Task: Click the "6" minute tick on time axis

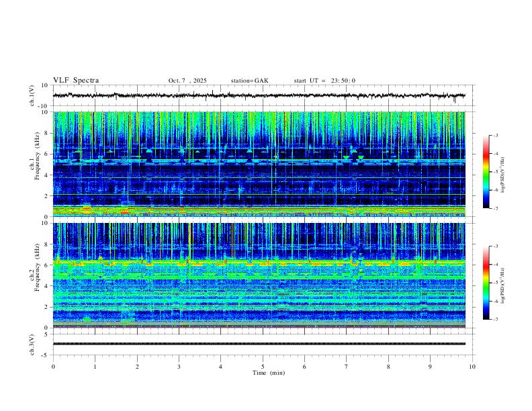Action: tap(304, 367)
